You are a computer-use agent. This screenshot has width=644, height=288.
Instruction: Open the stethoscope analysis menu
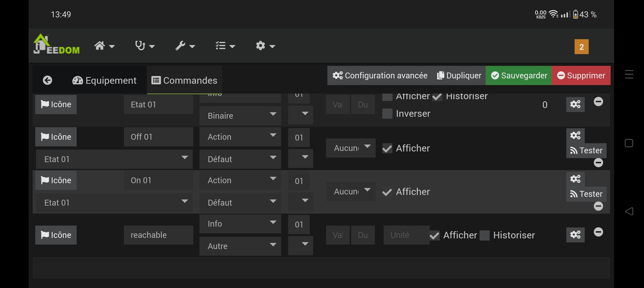pyautogui.click(x=145, y=46)
